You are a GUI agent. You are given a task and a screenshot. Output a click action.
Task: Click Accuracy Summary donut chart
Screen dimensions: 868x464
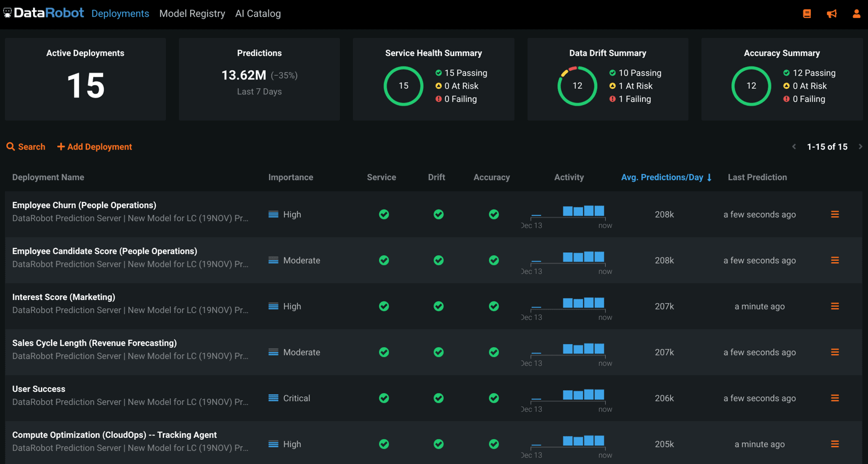(751, 86)
